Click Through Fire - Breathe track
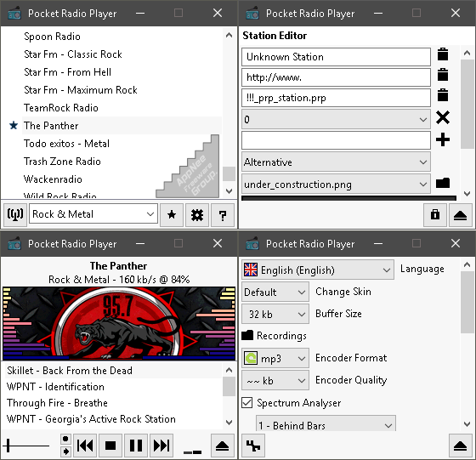 click(x=58, y=403)
